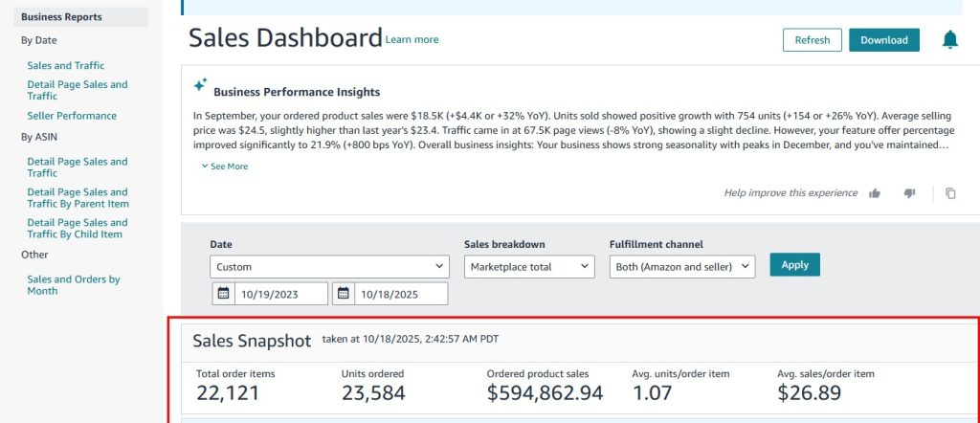This screenshot has height=423, width=980.
Task: Click the Apply button
Action: tap(794, 265)
